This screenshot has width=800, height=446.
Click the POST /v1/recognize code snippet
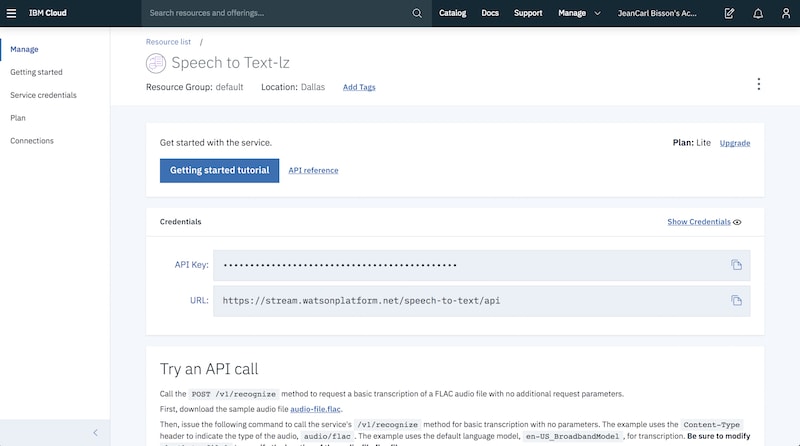coord(234,394)
